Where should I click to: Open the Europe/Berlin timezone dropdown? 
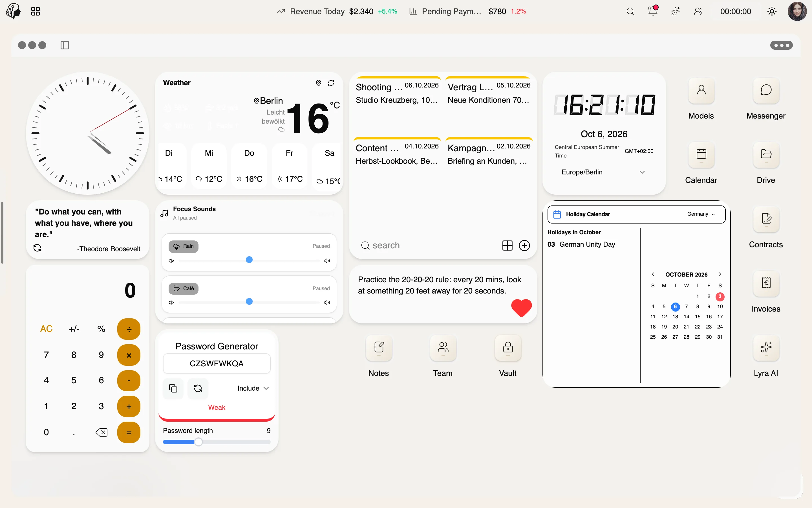pos(603,172)
